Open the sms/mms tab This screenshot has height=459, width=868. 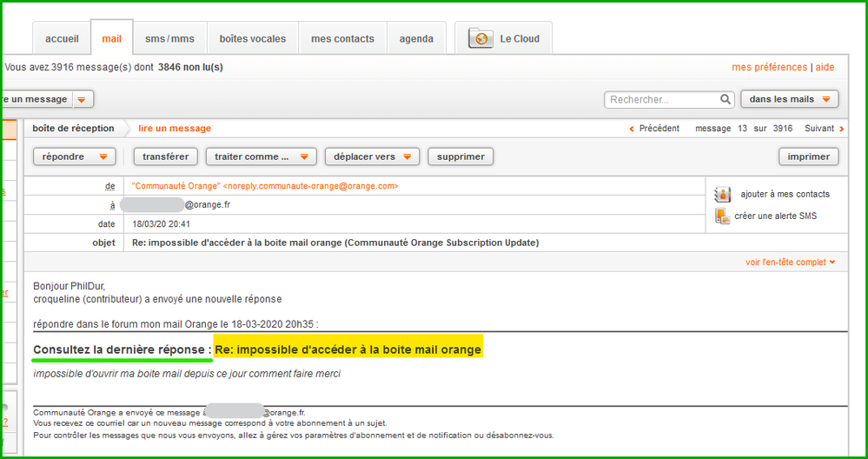169,39
